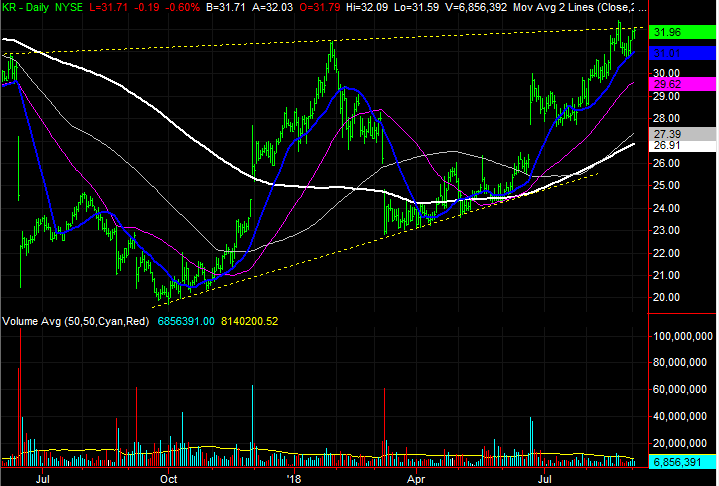Click the 25.00 price axis label
The height and width of the screenshot is (486, 719).
pyautogui.click(x=666, y=185)
